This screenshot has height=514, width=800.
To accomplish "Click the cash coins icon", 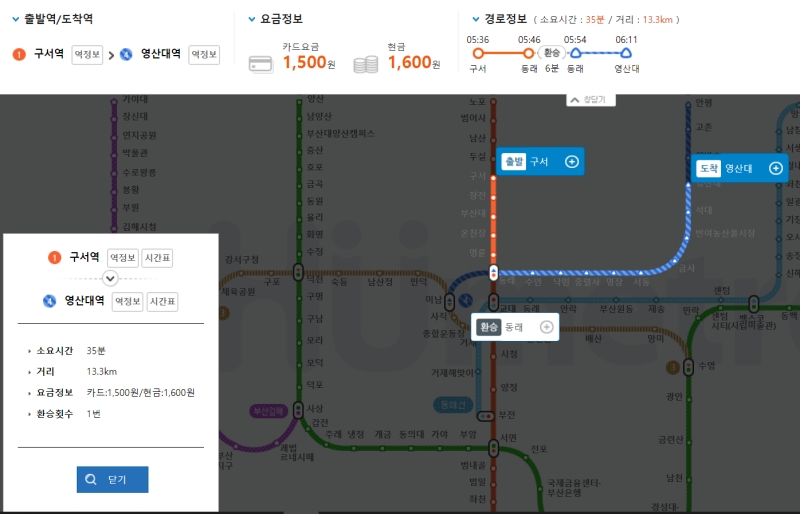I will (366, 64).
